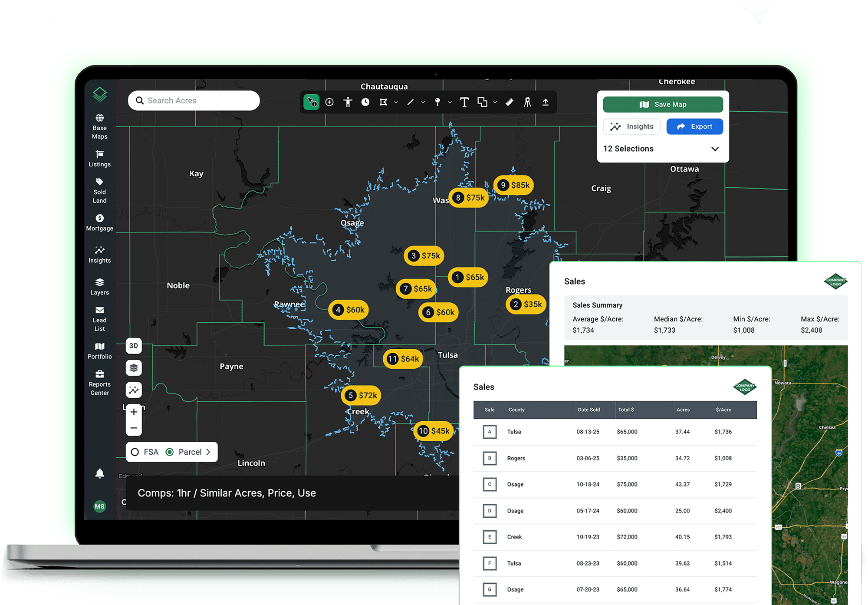The width and height of the screenshot is (868, 605).
Task: Click the survey tripod tool
Action: pyautogui.click(x=527, y=102)
